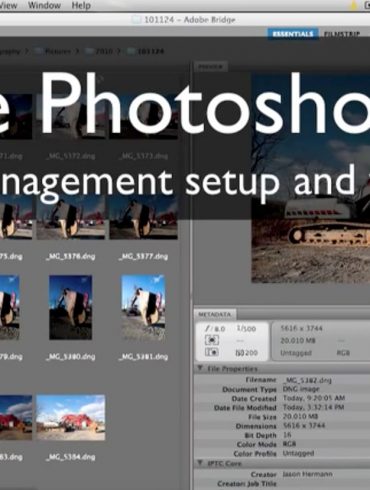370x490 pixels.
Task: Select the PREVIEW panel tab
Action: point(210,67)
